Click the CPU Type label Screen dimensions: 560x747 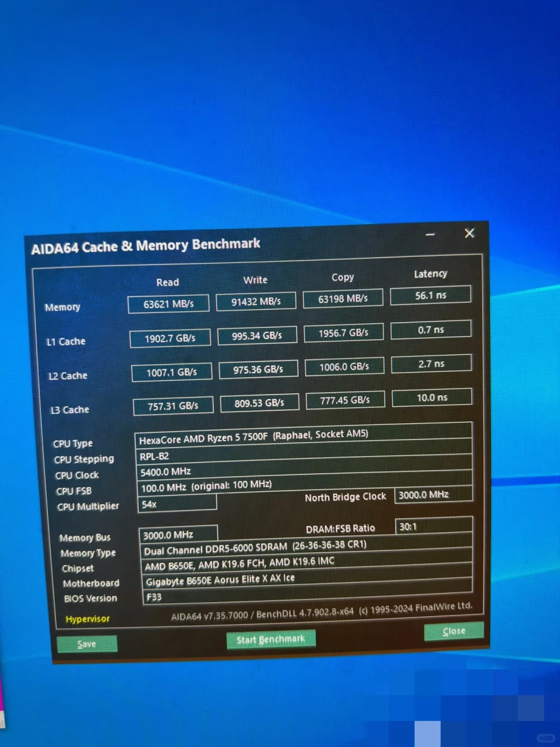click(x=73, y=444)
